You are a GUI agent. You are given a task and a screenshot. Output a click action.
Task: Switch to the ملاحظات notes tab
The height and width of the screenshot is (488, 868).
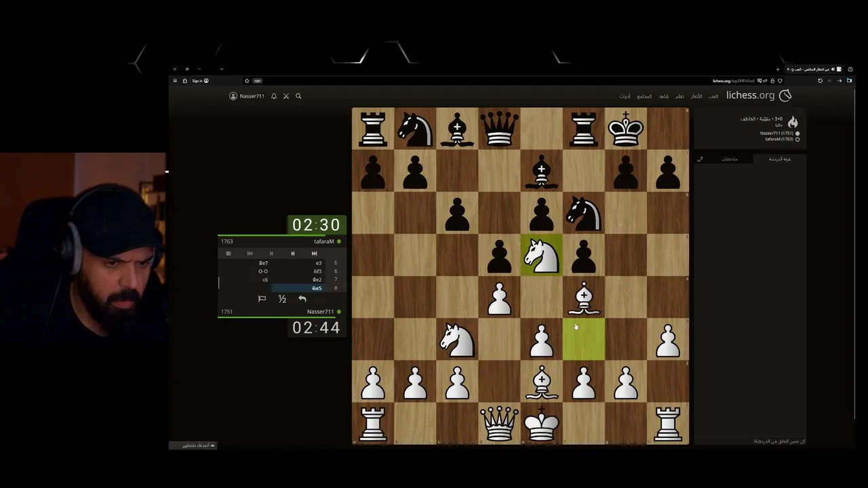(730, 159)
